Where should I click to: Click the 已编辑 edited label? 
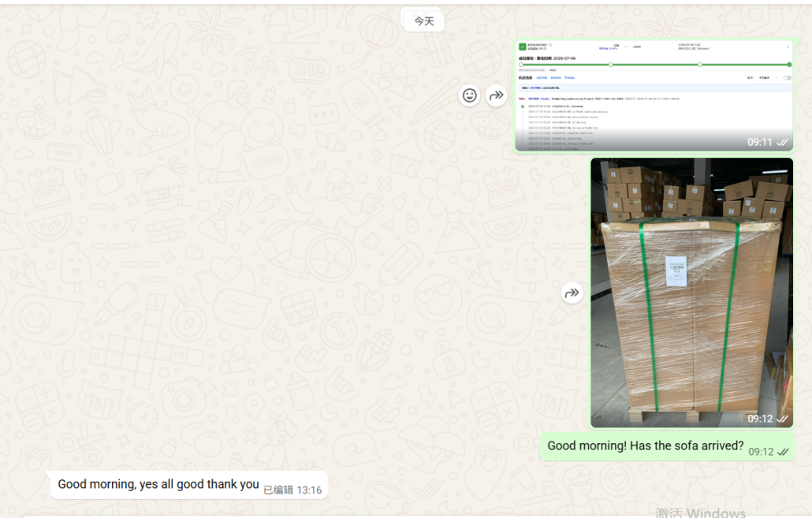tap(278, 490)
